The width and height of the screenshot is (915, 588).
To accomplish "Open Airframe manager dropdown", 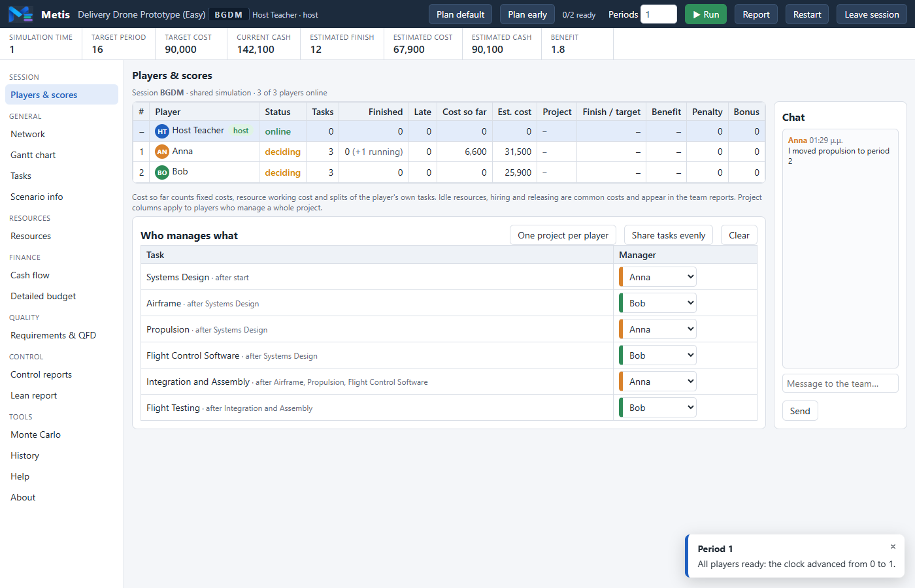I will [x=657, y=303].
